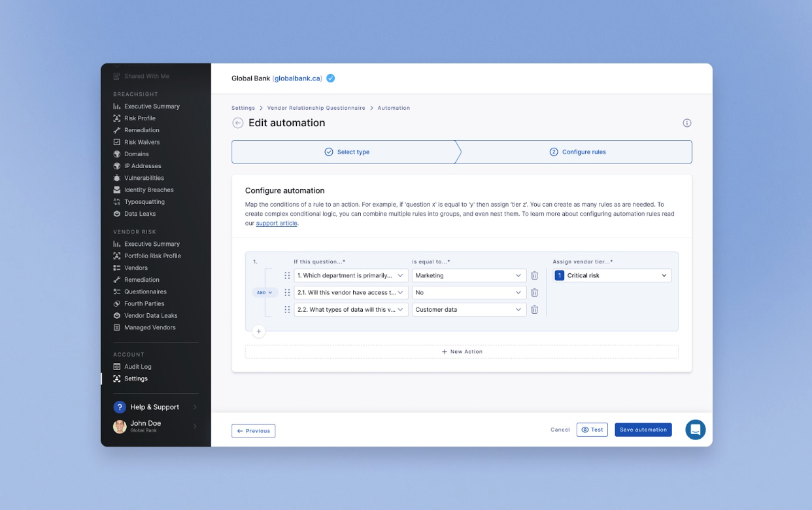
Task: Expand the Marketing value dropdown
Action: click(469, 276)
